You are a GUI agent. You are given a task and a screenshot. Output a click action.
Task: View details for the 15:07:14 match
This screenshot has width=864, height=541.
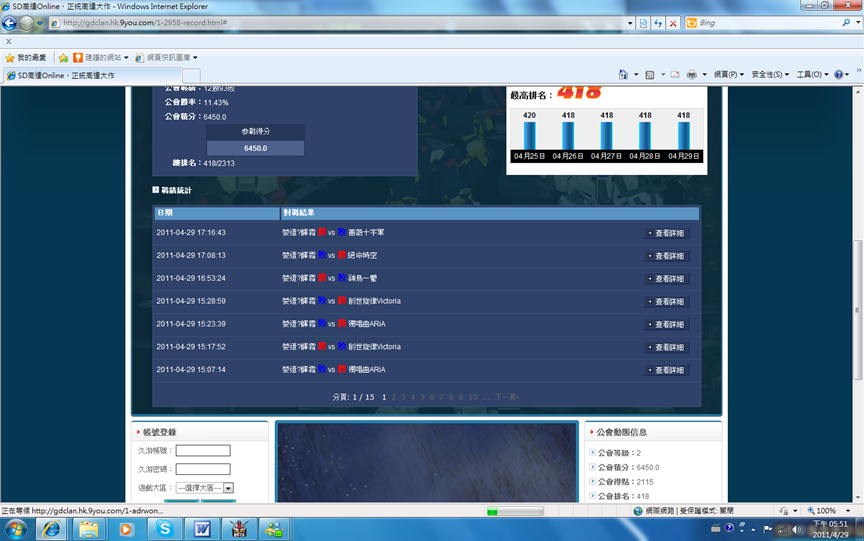[667, 371]
